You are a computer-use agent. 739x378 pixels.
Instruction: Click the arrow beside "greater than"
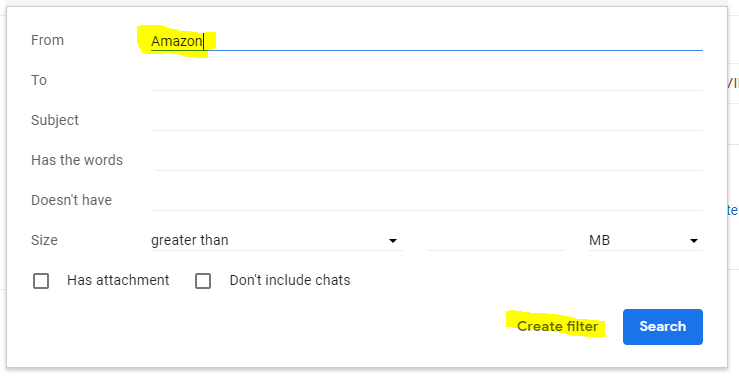pyautogui.click(x=393, y=241)
